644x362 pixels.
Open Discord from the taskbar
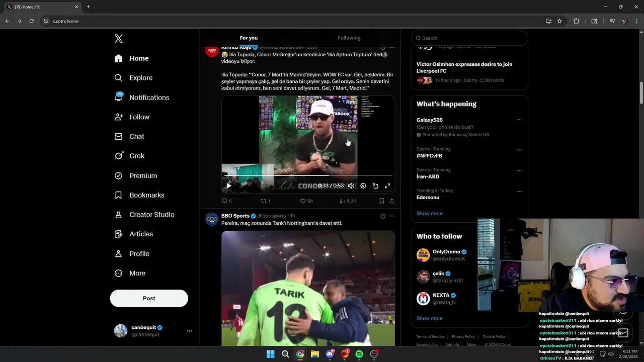[330, 354]
